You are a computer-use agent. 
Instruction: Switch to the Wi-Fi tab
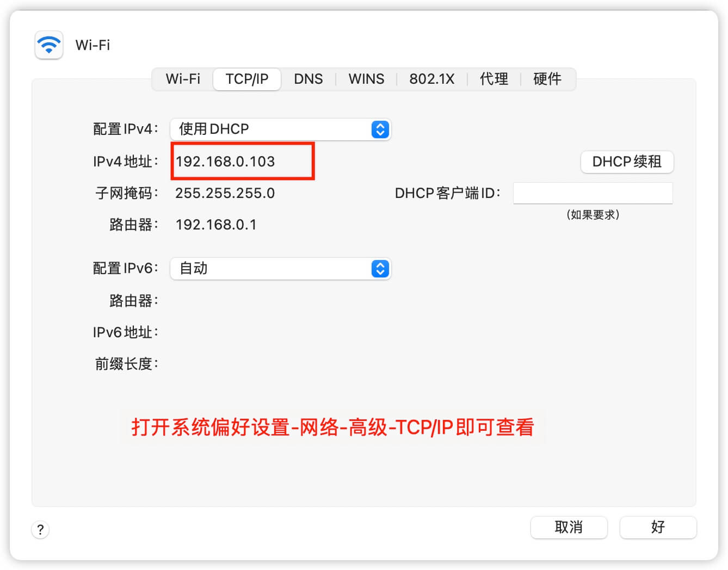click(x=183, y=79)
